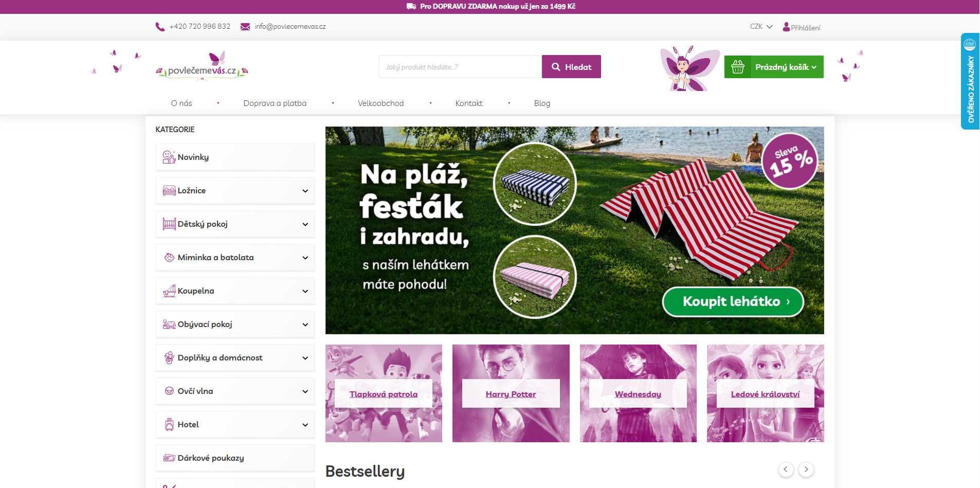Image resolution: width=980 pixels, height=488 pixels.
Task: Expand the Miminka a batolata category
Action: point(305,258)
